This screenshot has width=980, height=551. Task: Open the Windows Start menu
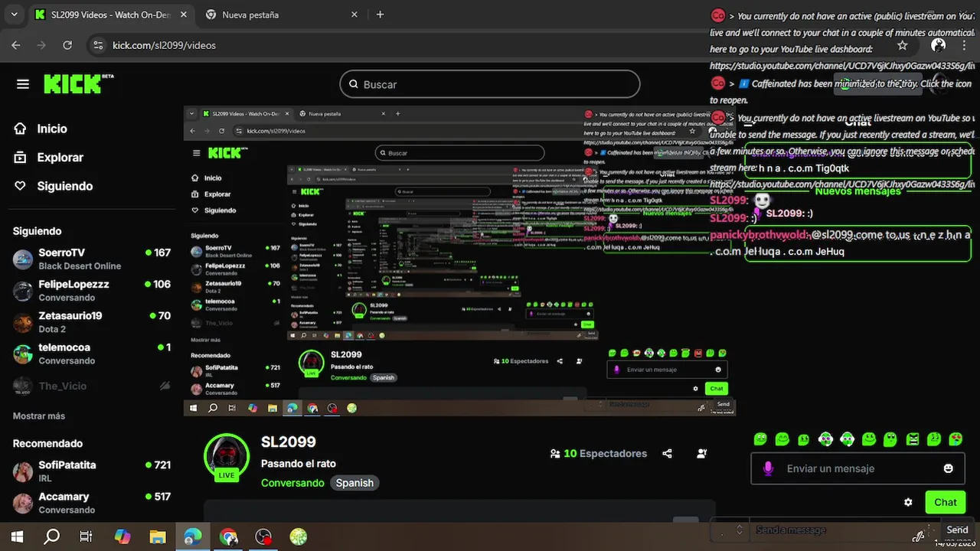[17, 537]
